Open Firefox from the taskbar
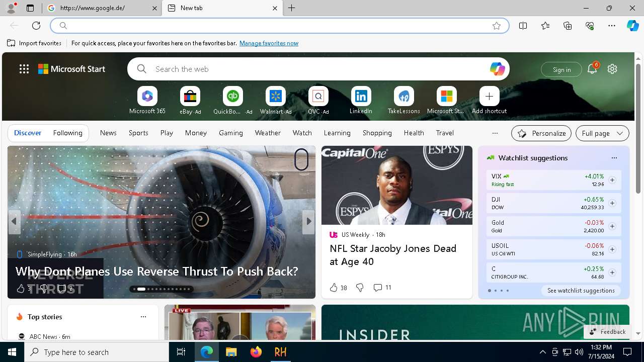This screenshot has height=362, width=644. pos(256,352)
